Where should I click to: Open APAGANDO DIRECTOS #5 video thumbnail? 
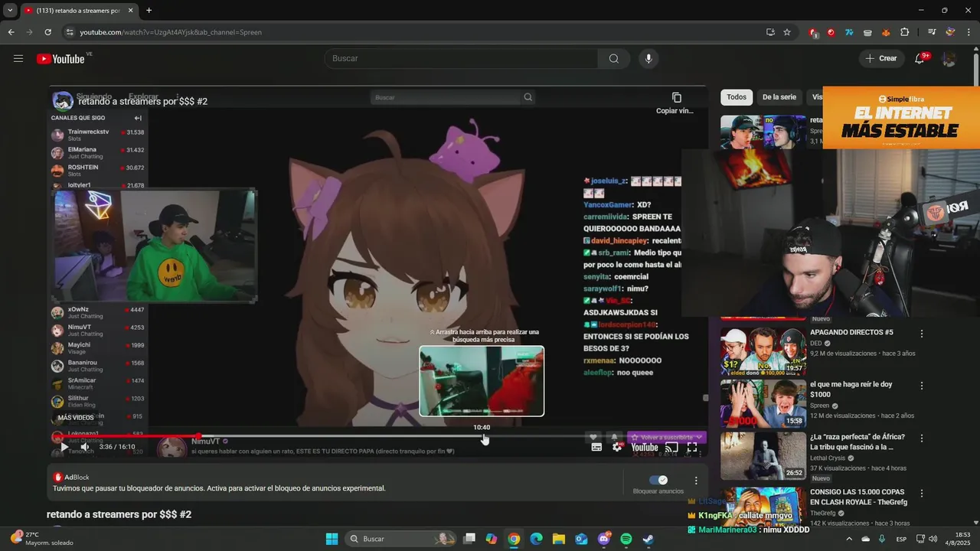click(763, 351)
